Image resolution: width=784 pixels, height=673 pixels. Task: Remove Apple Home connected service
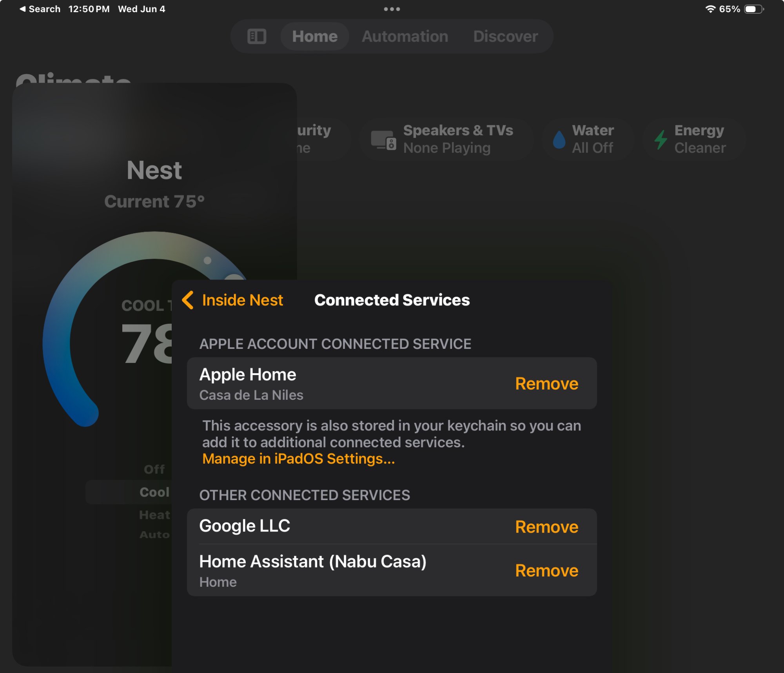pos(546,384)
